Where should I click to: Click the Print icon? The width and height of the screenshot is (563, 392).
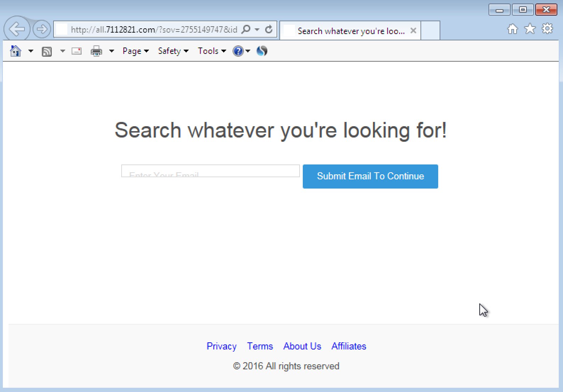96,51
